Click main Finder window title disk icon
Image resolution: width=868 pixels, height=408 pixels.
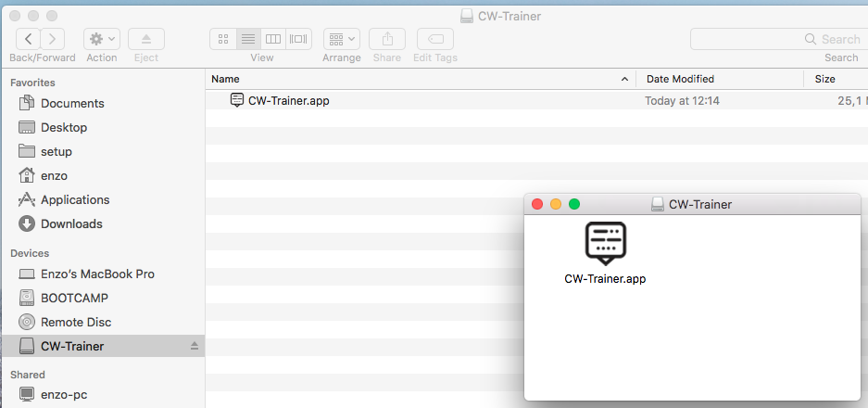click(x=467, y=16)
